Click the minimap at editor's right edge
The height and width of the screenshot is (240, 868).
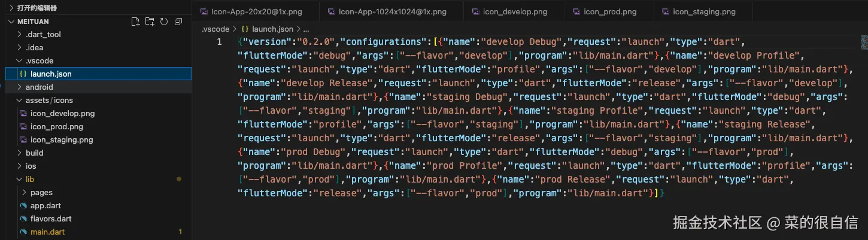click(x=864, y=42)
